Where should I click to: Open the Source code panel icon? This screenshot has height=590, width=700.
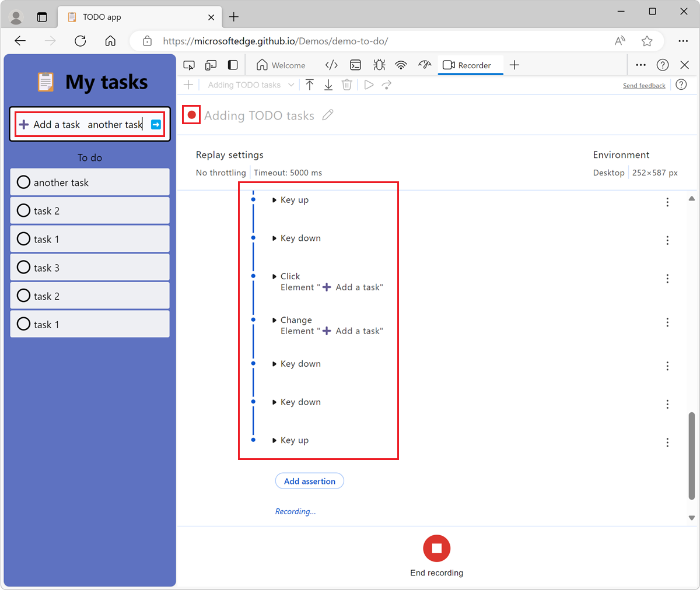point(331,65)
